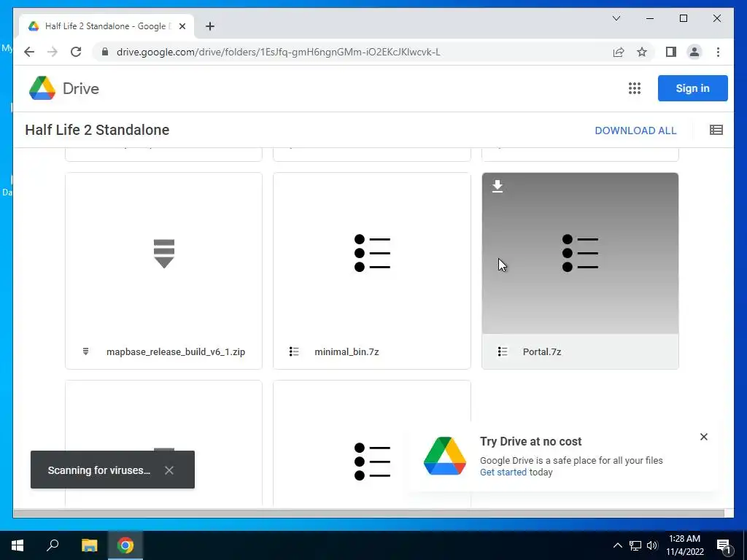
Task: Share this page via share icon
Action: [619, 52]
